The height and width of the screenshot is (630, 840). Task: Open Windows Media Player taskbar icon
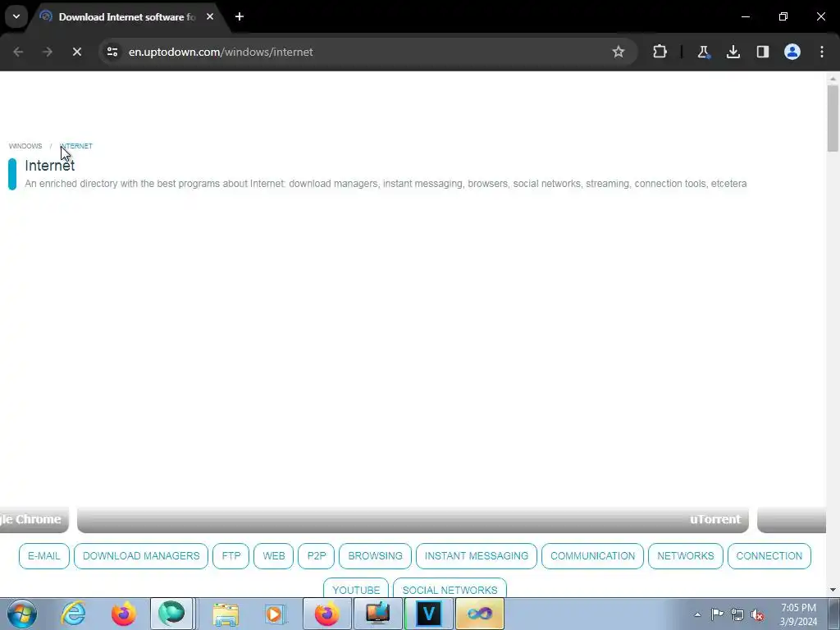pos(276,614)
